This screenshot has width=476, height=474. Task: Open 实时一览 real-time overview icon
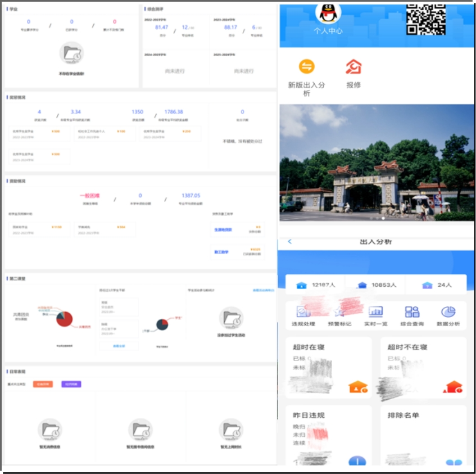(375, 312)
